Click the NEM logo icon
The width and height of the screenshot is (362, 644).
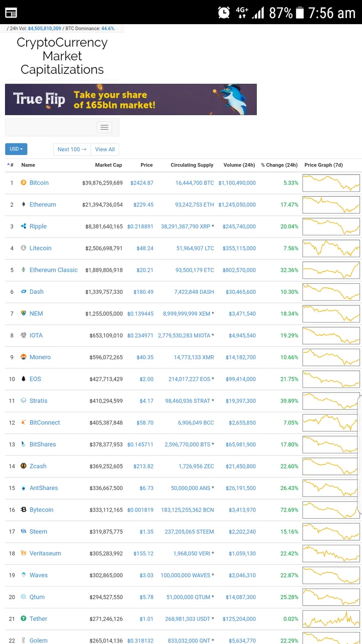[24, 313]
